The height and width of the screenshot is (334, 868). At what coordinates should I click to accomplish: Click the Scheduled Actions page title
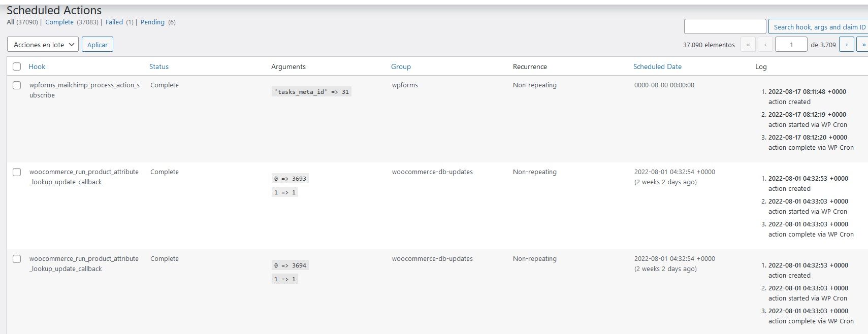[x=54, y=10]
